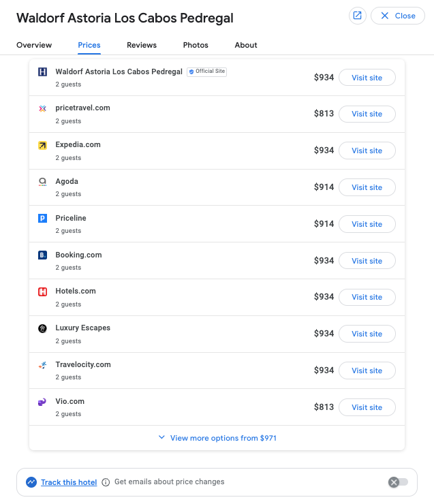Select the Prices tab
Viewport: 434px width, 504px height.
coord(89,45)
